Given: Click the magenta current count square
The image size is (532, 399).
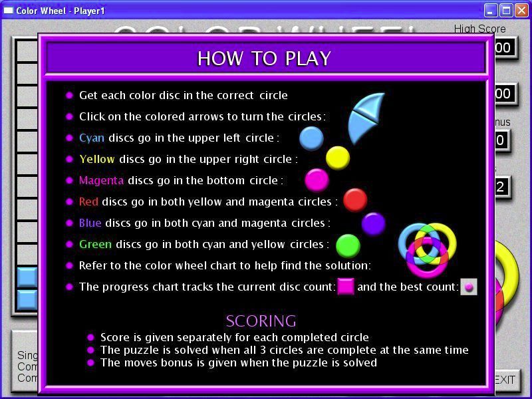Looking at the screenshot, I should [346, 287].
